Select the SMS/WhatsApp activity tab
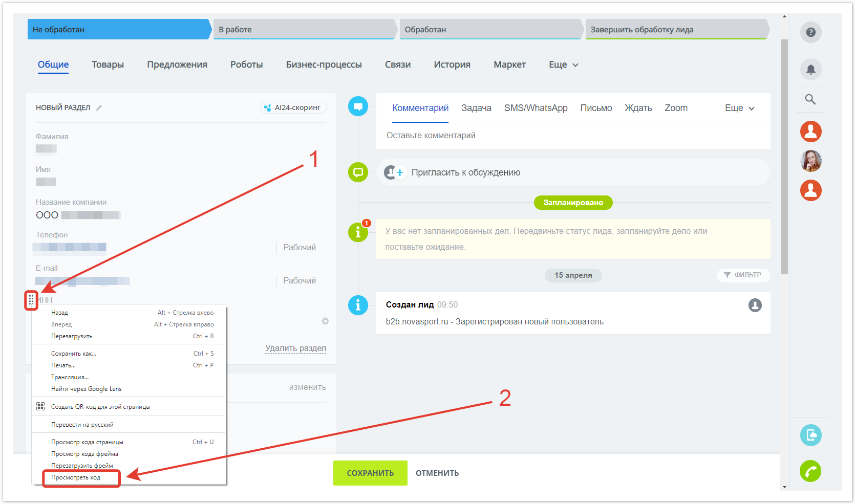The width and height of the screenshot is (855, 504). pyautogui.click(x=536, y=108)
